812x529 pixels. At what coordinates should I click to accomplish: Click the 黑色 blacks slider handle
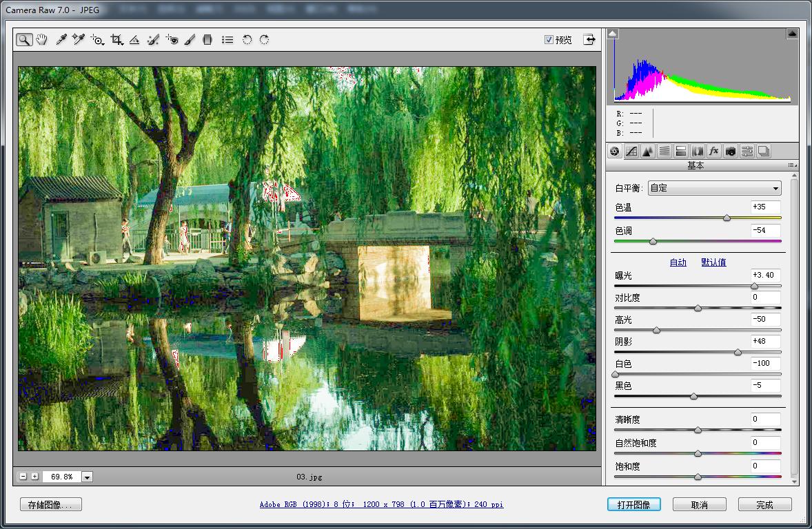point(694,397)
